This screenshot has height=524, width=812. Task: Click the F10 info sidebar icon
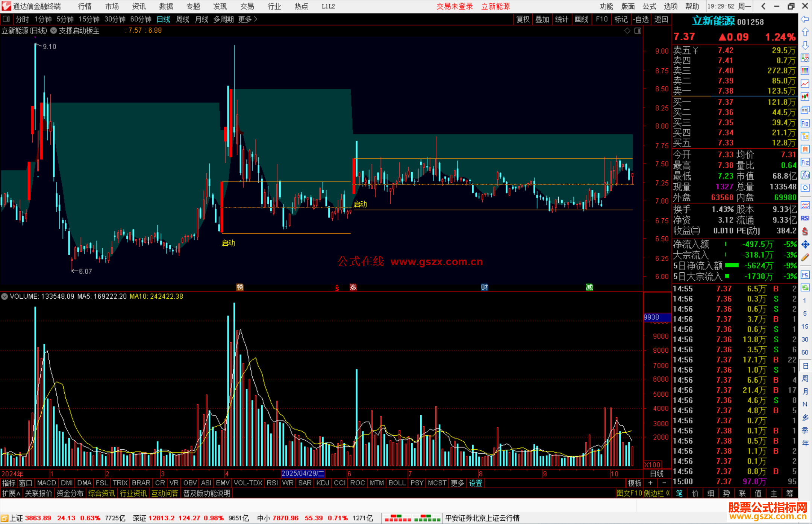(x=805, y=123)
